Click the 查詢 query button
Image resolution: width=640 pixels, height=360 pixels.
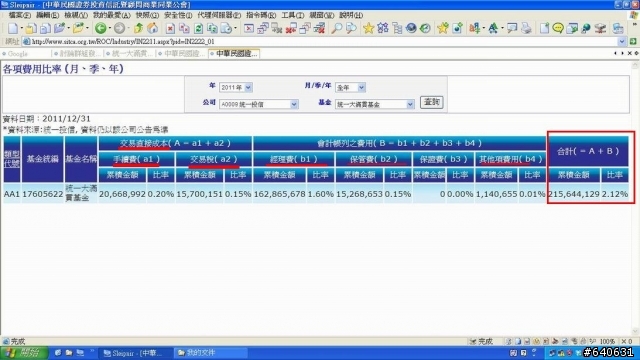pyautogui.click(x=431, y=102)
